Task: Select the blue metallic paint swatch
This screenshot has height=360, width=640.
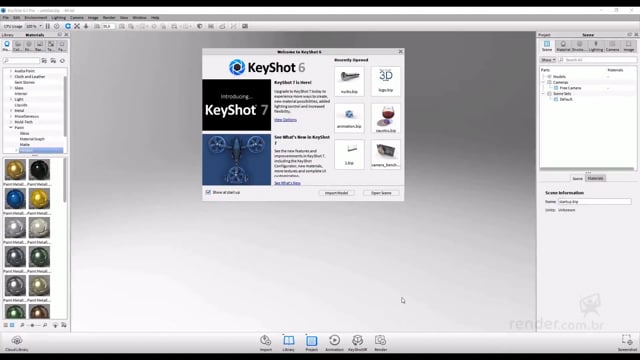Action: coord(15,199)
